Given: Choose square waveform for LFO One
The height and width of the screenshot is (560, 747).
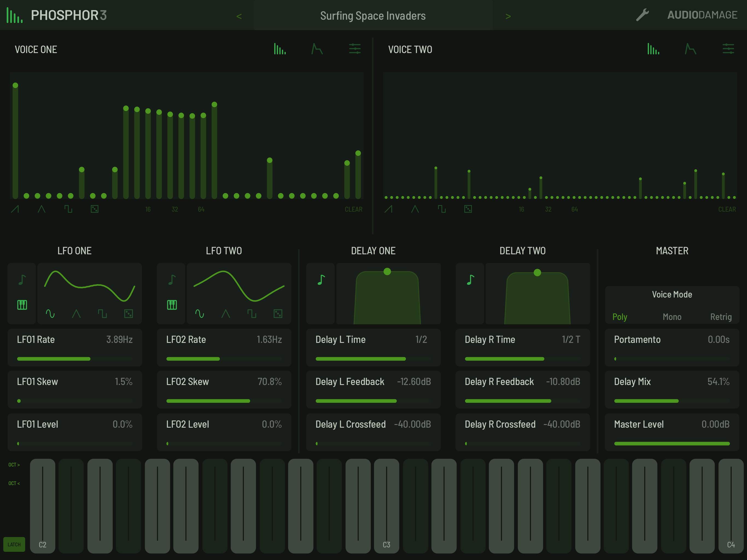Looking at the screenshot, I should (102, 314).
